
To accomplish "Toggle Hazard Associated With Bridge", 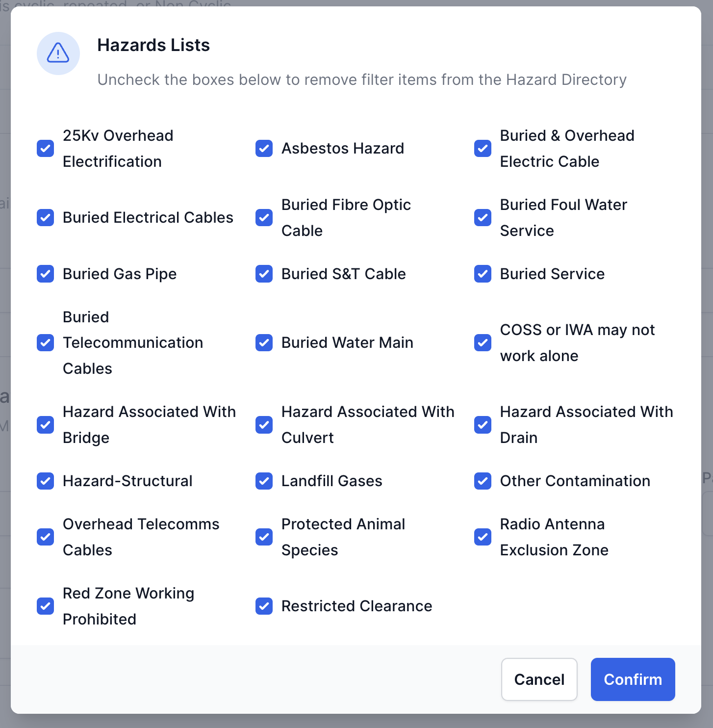I will 45,425.
